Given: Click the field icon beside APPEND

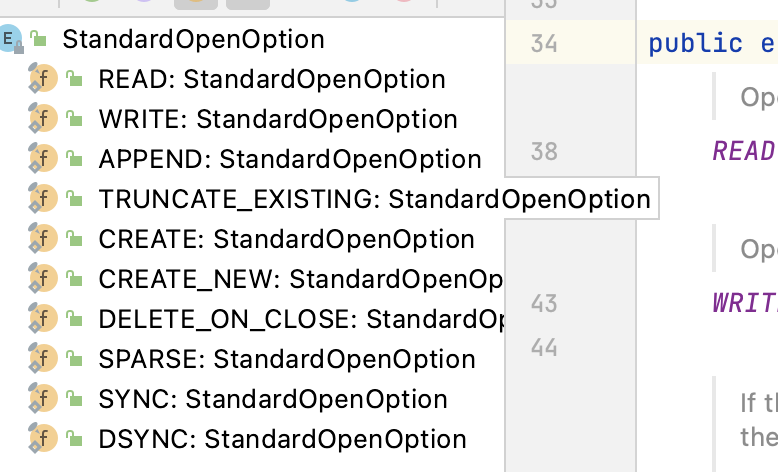Looking at the screenshot, I should tap(43, 159).
